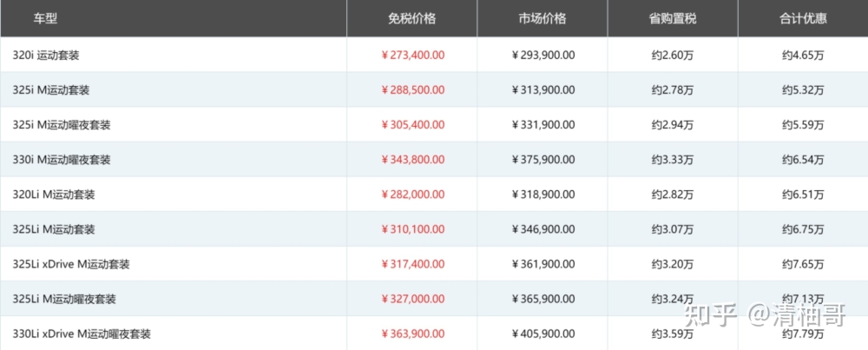868x350 pixels.
Task: Select the market price ¥313,900.00
Action: [543, 90]
